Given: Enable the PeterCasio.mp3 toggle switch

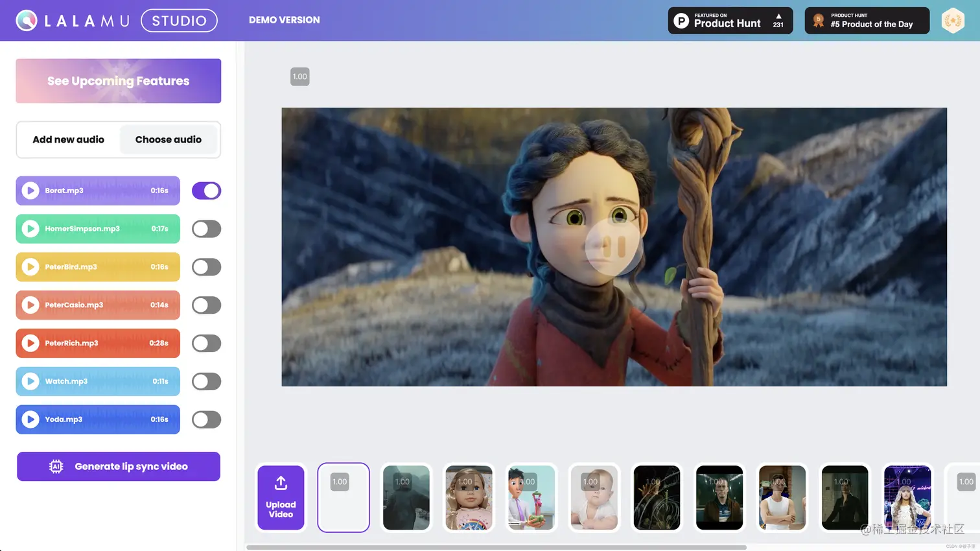Looking at the screenshot, I should coord(206,305).
